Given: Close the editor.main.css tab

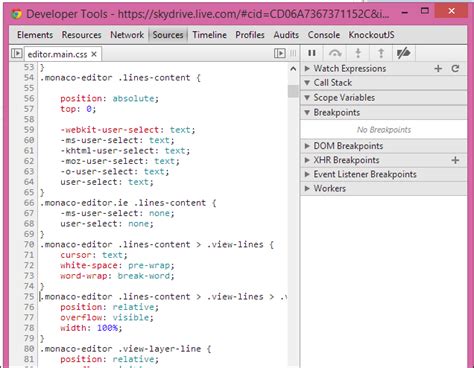Looking at the screenshot, I should click(x=94, y=54).
